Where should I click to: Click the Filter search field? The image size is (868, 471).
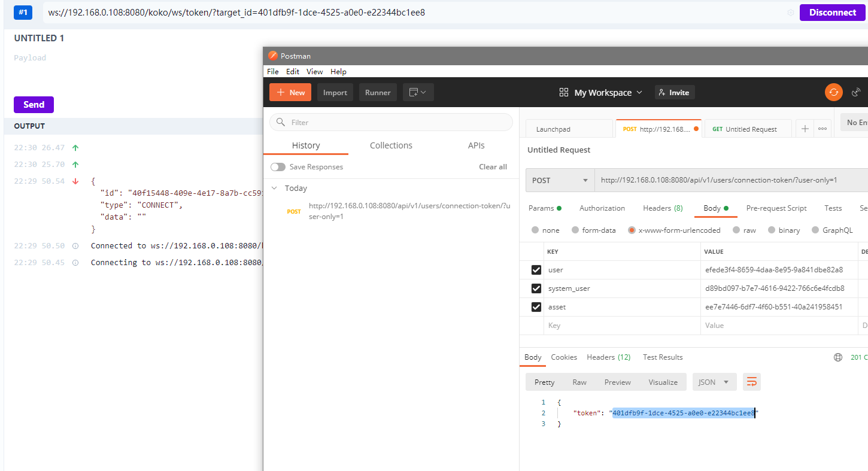click(391, 122)
